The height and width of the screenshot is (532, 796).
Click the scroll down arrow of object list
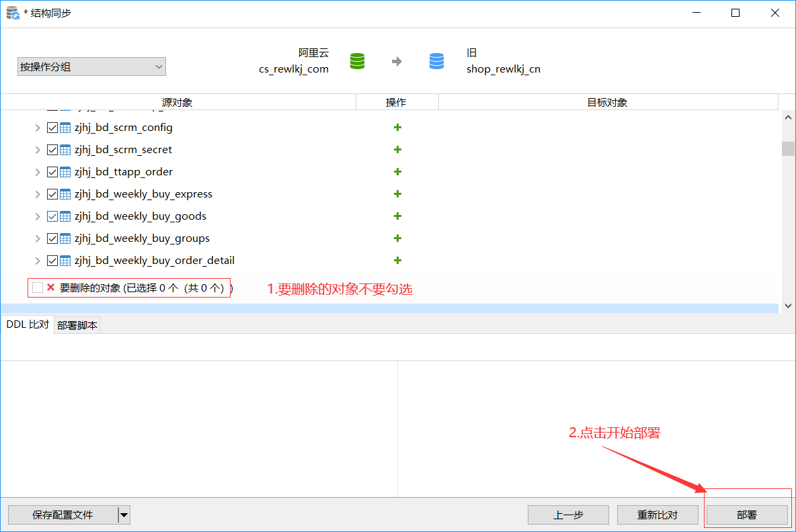(x=788, y=306)
